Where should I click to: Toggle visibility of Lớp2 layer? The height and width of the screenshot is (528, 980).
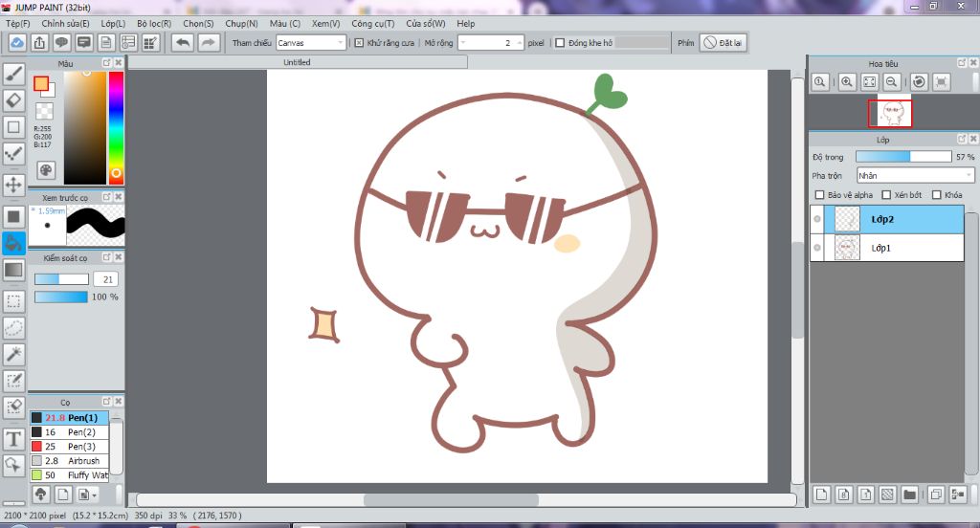click(x=817, y=219)
